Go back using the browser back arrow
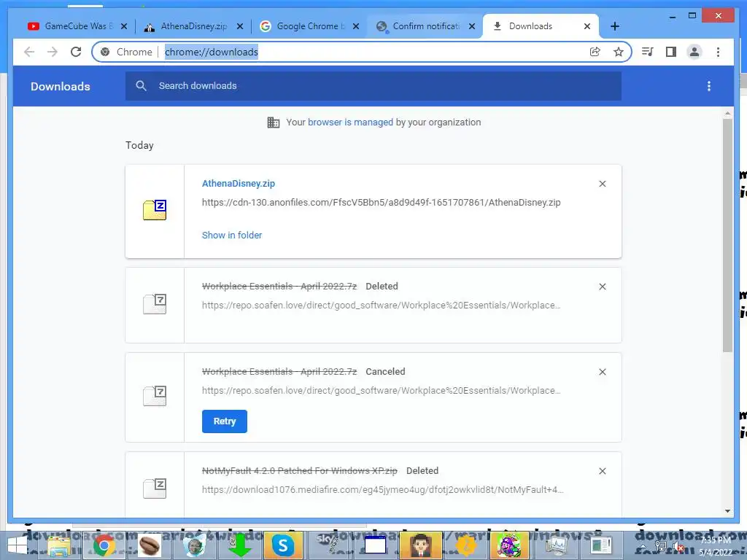The height and width of the screenshot is (560, 747). click(x=29, y=52)
